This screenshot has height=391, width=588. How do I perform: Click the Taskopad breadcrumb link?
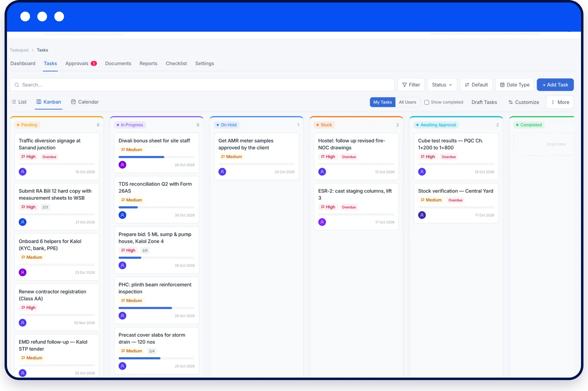tap(19, 50)
